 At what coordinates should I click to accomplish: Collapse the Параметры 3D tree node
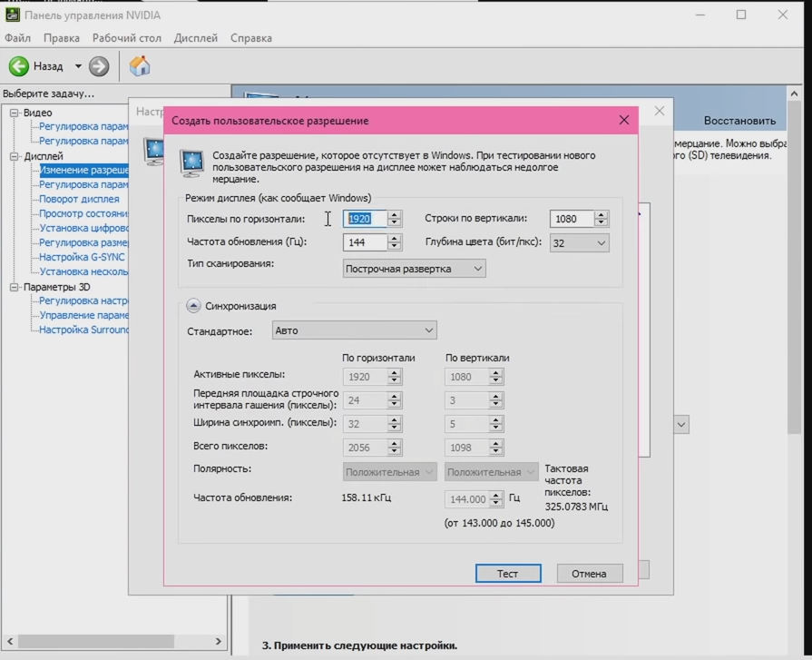pos(15,287)
